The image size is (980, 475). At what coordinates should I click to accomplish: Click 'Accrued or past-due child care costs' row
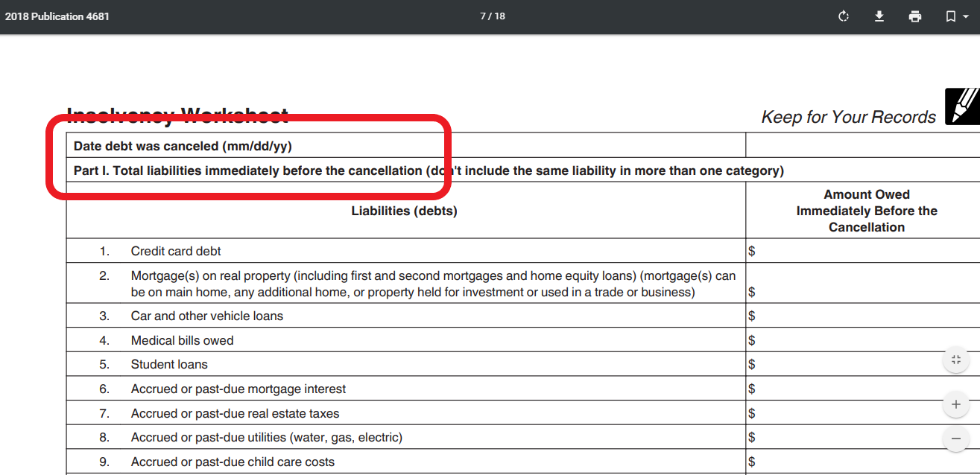point(406,462)
